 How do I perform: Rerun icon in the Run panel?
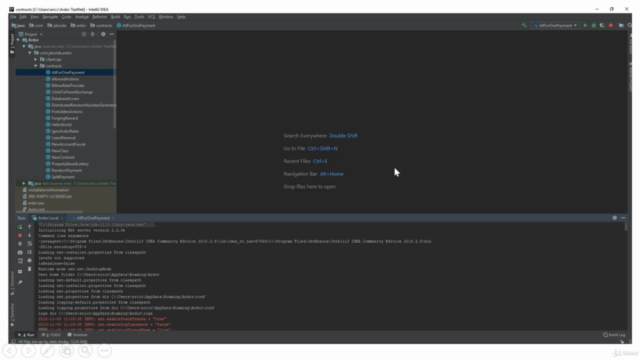(x=20, y=227)
